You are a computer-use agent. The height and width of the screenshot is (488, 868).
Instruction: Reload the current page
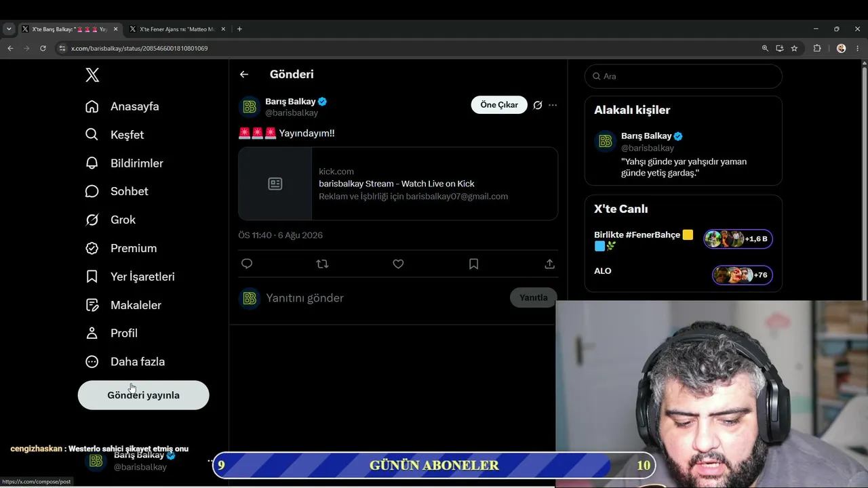tap(43, 48)
